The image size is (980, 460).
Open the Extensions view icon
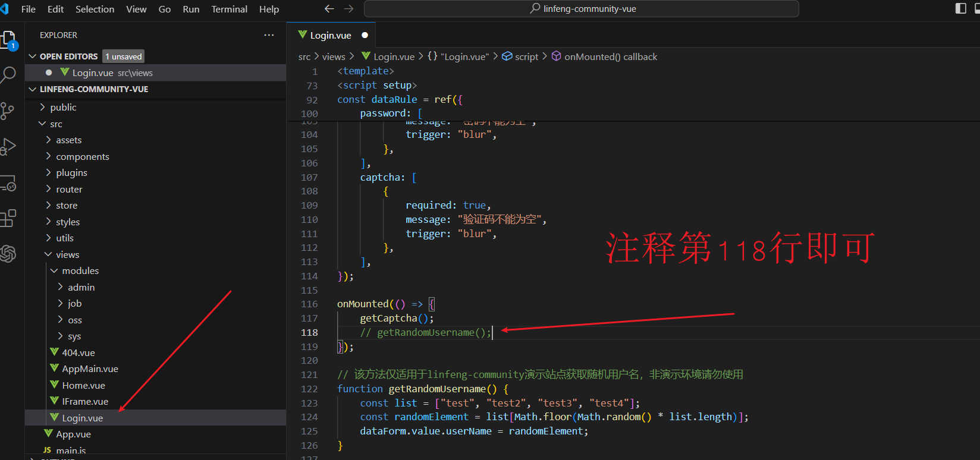[x=8, y=218]
